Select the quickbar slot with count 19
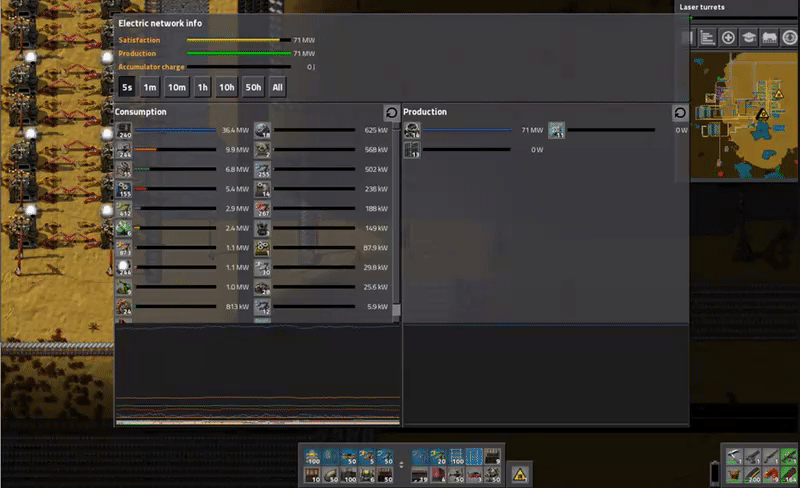This screenshot has height=488, width=800. pyautogui.click(x=420, y=475)
